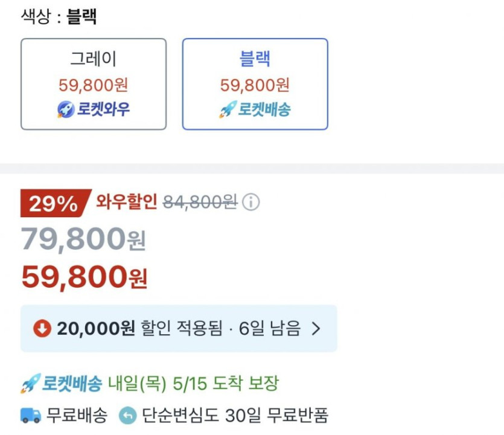Click the gray 79,800원 price
504x435 pixels.
pos(83,240)
